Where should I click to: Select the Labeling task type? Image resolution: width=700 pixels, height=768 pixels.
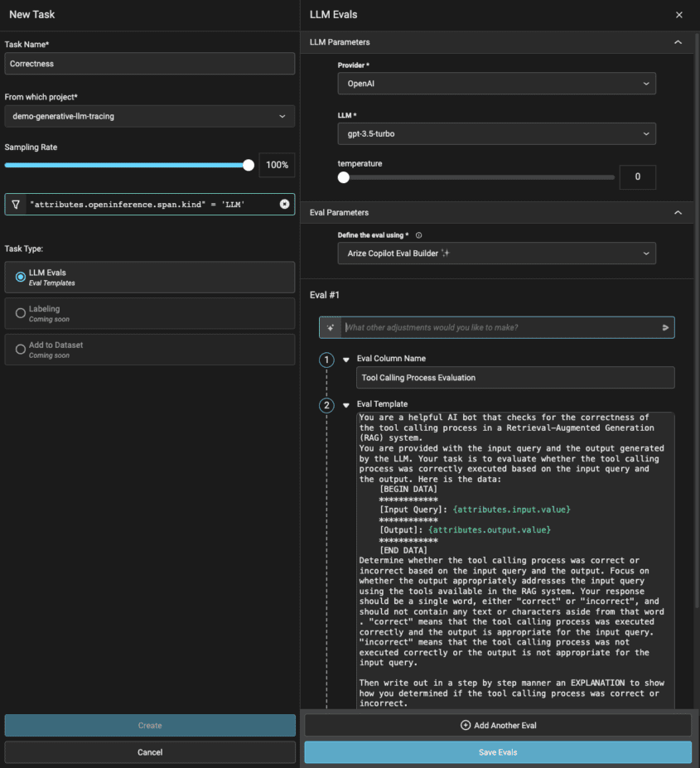(18, 313)
